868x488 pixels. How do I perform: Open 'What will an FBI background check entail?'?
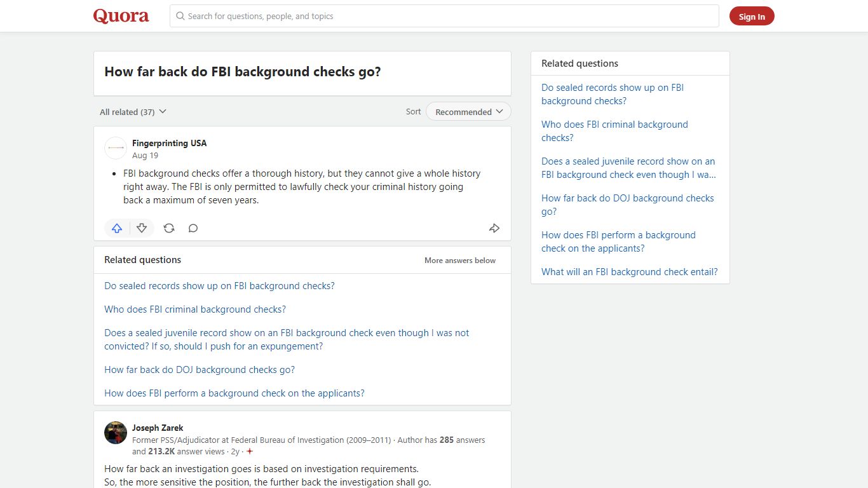point(630,272)
